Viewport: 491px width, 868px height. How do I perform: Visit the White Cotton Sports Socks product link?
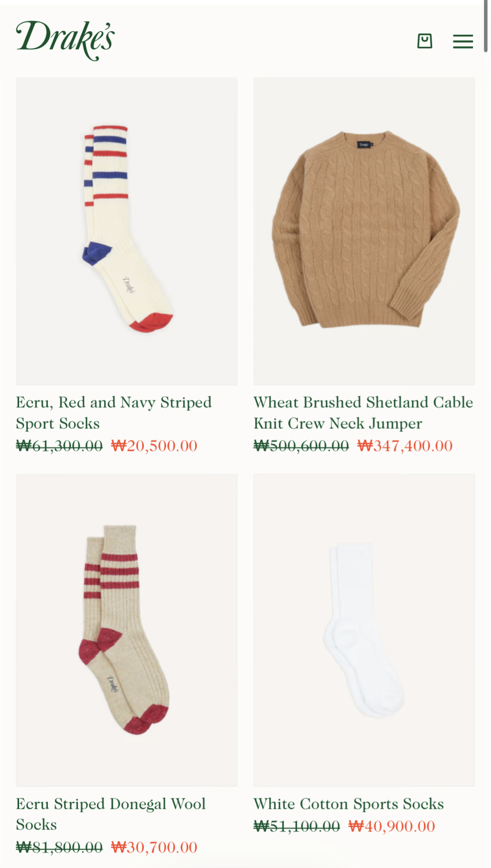click(x=349, y=804)
